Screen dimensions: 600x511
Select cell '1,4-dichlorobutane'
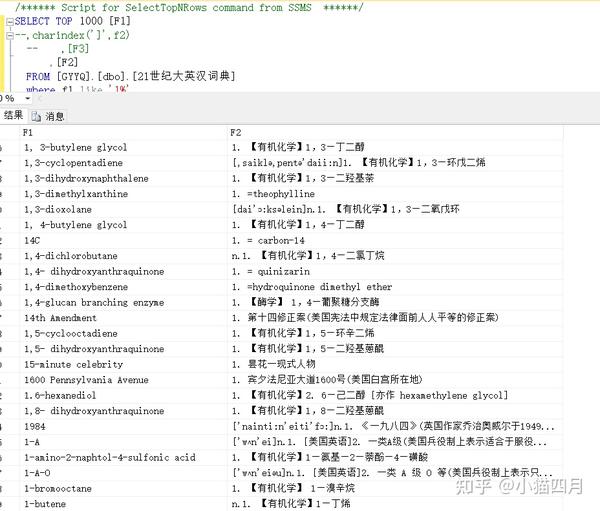[x=124, y=256]
